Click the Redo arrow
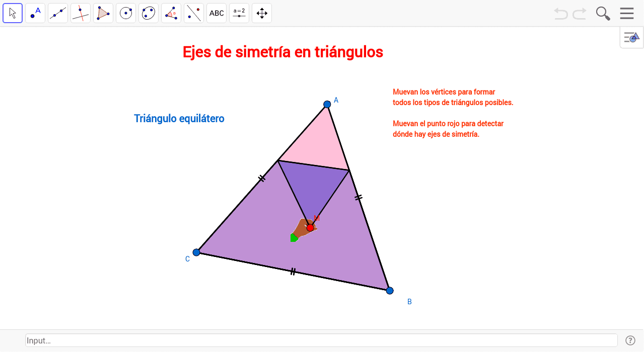Viewport: 644px width, 352px height. pos(580,14)
